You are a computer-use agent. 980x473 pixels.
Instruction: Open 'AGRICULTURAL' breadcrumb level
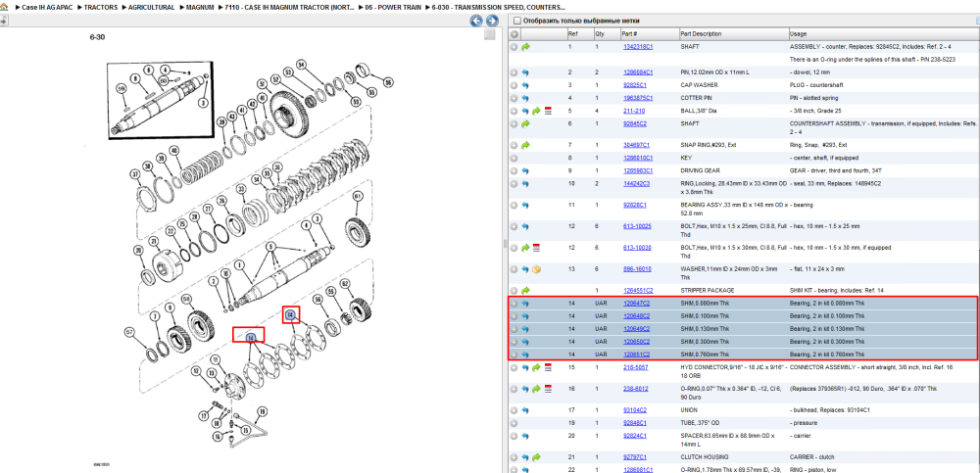[151, 8]
